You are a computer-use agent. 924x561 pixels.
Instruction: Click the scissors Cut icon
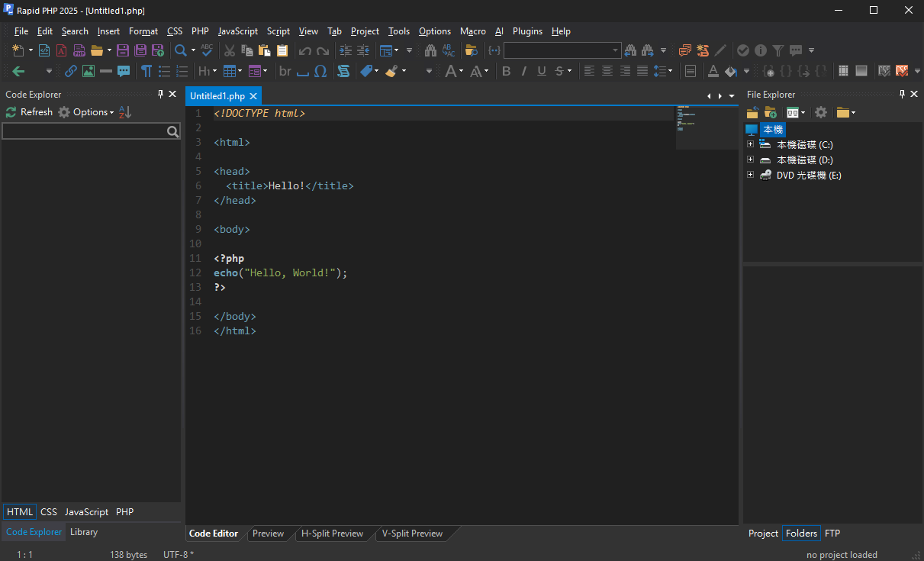click(229, 50)
